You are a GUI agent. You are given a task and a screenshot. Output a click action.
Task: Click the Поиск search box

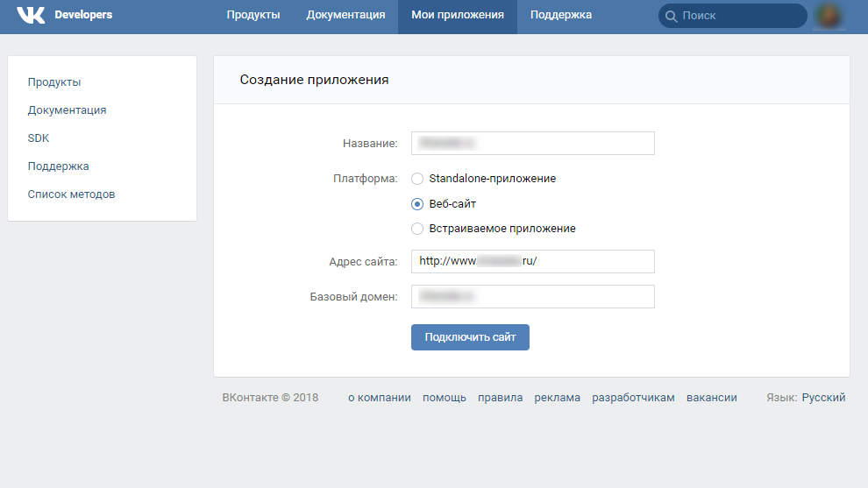741,16
